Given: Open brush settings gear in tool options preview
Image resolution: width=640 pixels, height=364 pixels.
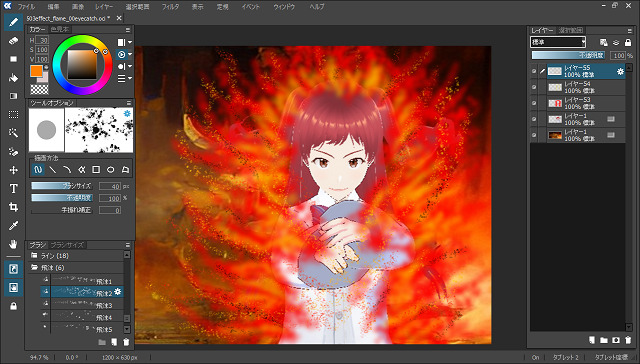Looking at the screenshot, I should pyautogui.click(x=127, y=113).
